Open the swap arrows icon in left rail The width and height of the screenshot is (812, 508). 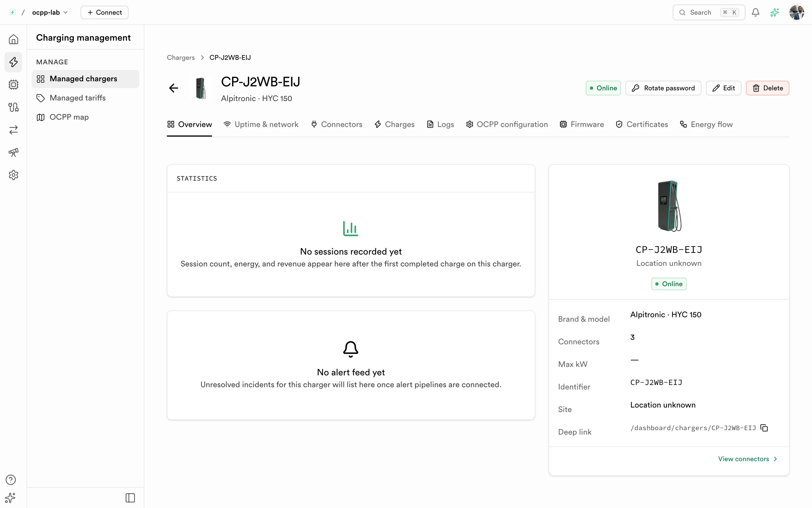coord(14,130)
